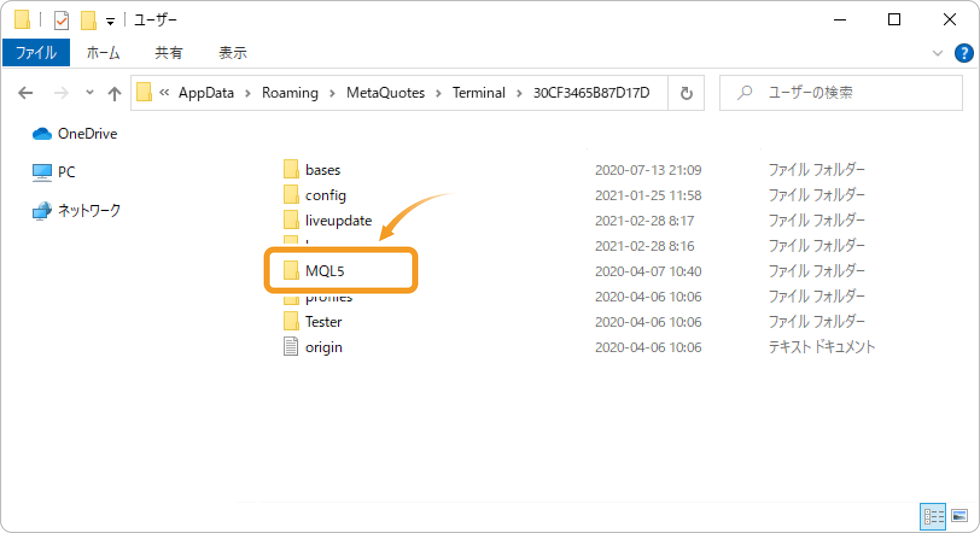Show hidden breadcrumb path with double chevron
The height and width of the screenshot is (533, 980).
click(164, 93)
